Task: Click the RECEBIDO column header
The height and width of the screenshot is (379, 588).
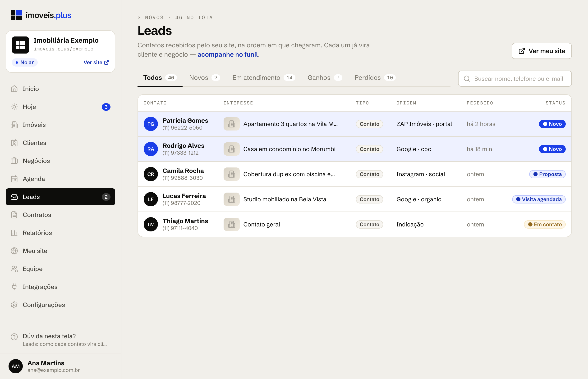Action: point(480,103)
